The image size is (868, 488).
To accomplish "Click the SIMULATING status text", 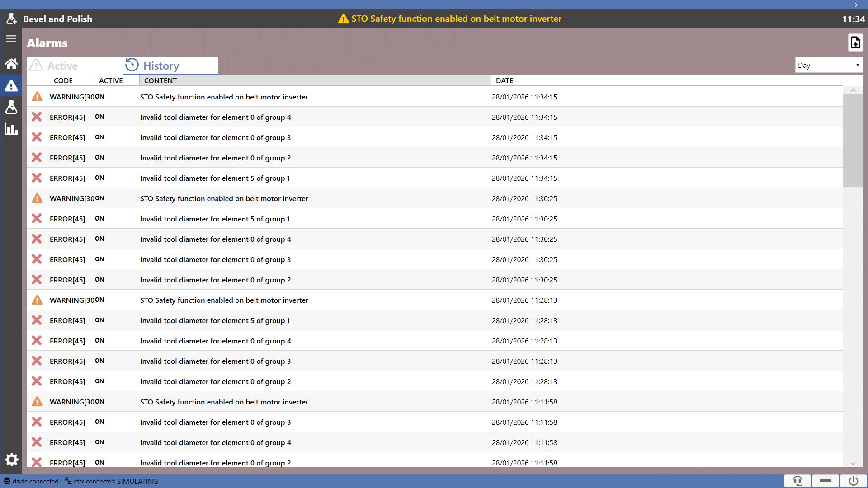I will click(137, 481).
